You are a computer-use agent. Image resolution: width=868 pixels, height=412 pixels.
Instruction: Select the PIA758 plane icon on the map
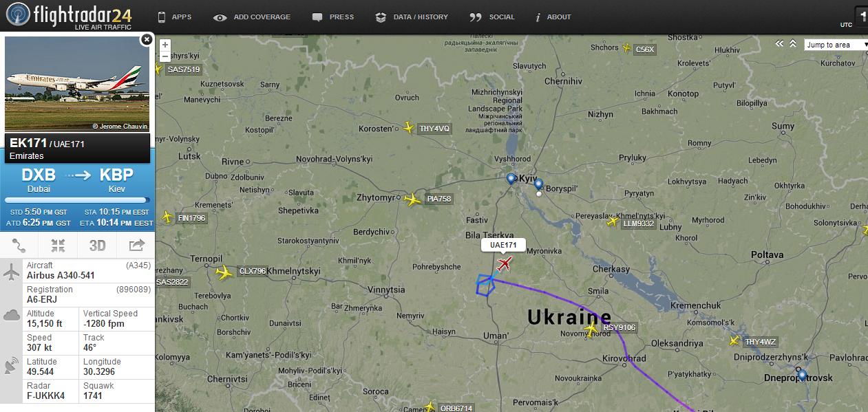click(x=412, y=200)
